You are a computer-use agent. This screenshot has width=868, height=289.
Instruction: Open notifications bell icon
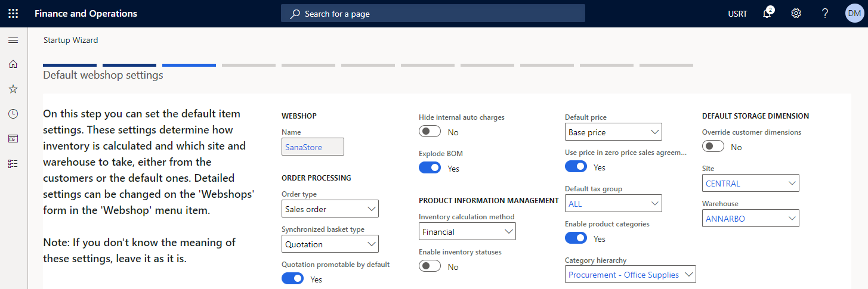[768, 13]
